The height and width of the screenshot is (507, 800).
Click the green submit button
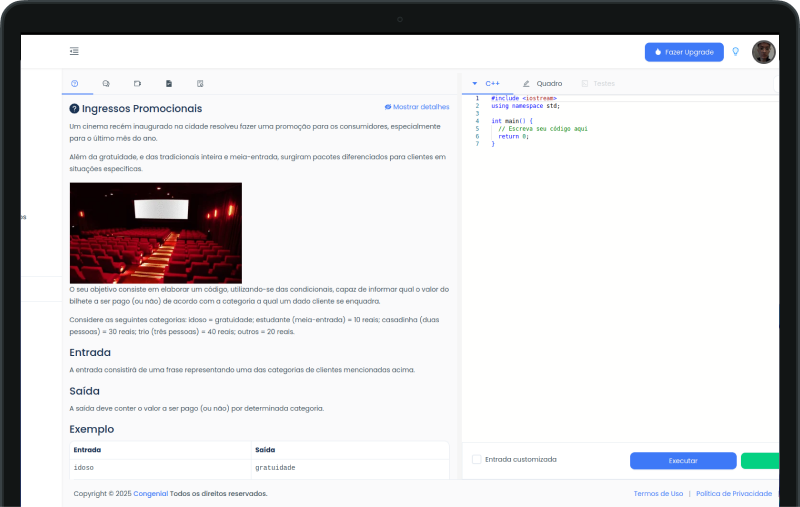coord(760,460)
